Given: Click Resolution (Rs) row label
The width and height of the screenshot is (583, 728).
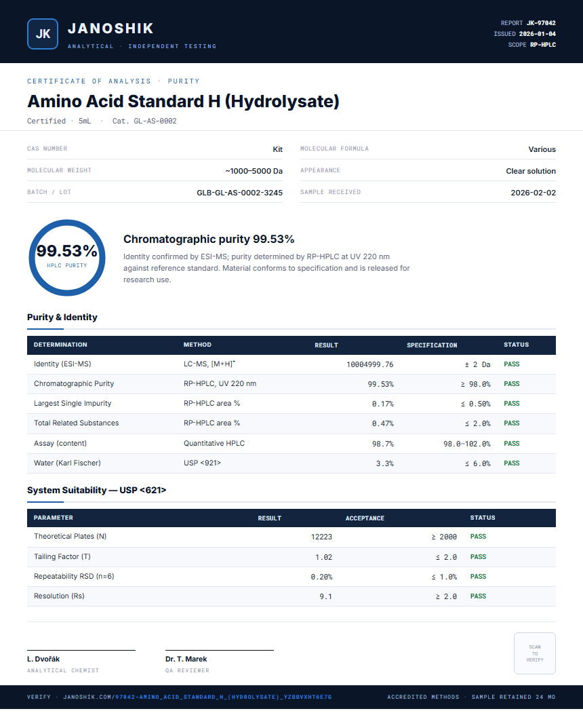Looking at the screenshot, I should [x=59, y=596].
